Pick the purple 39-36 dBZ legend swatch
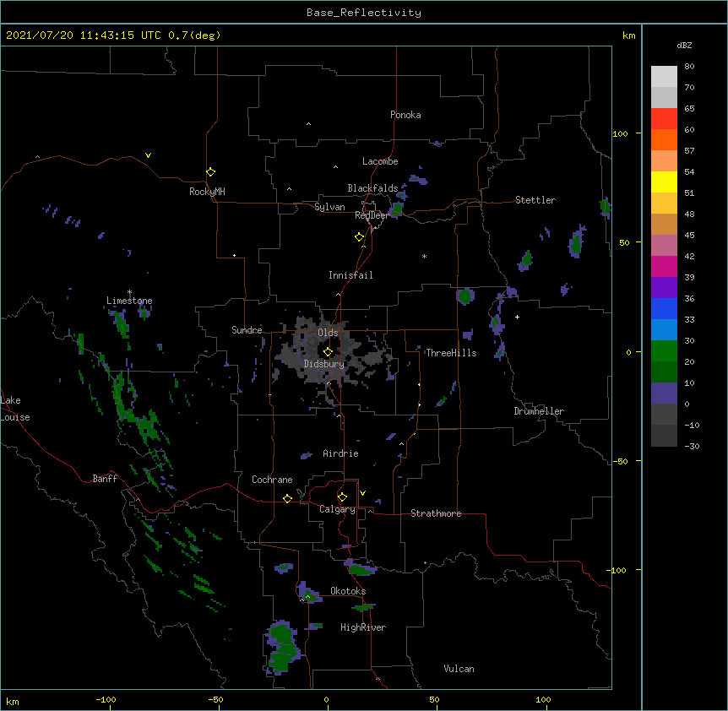This screenshot has height=711, width=728. (x=664, y=288)
